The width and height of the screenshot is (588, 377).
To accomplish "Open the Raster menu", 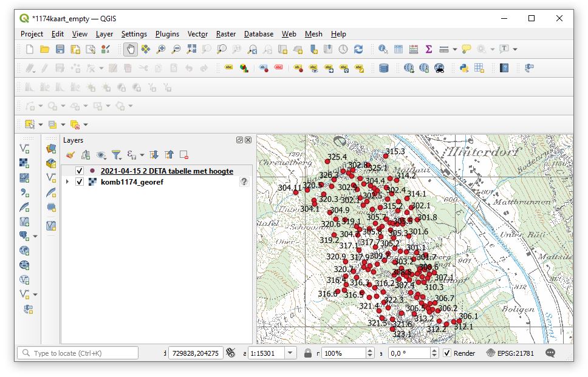I will 226,34.
